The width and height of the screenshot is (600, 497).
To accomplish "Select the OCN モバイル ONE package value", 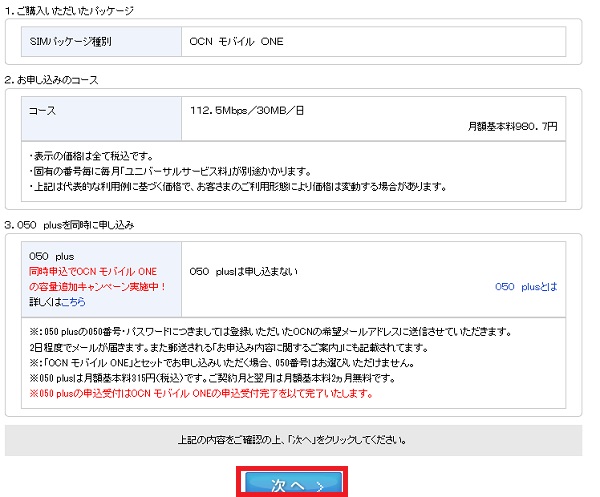I will pos(239,42).
